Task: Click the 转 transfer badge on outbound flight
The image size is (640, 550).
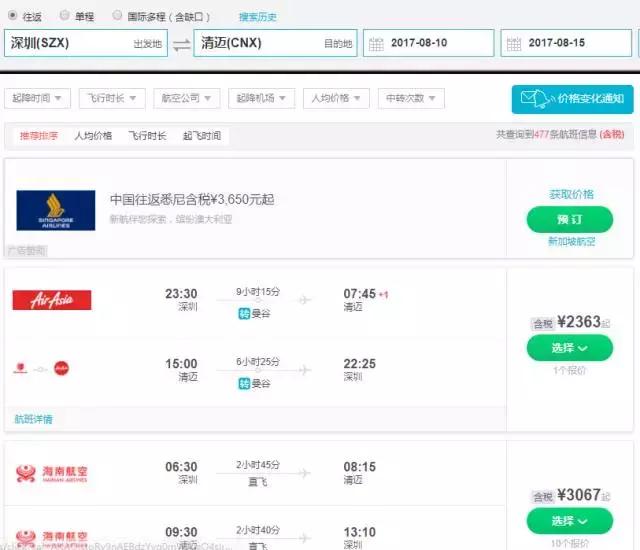Action: pyautogui.click(x=243, y=314)
